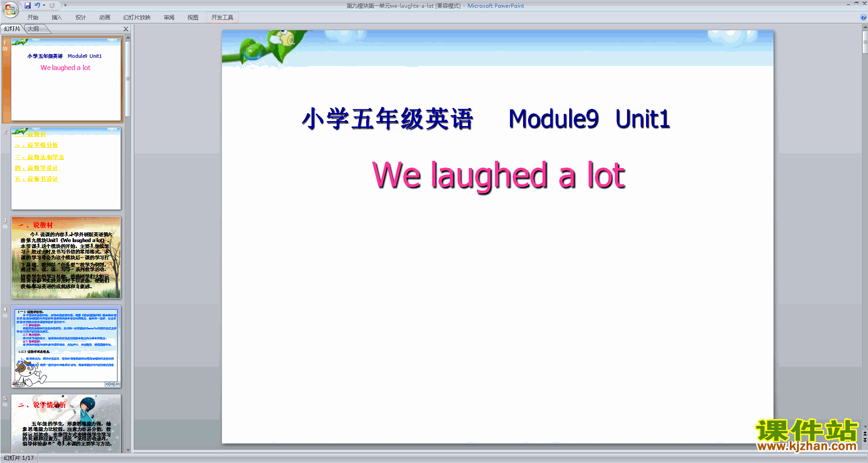Image resolution: width=868 pixels, height=463 pixels.
Task: Close the slide thumbnail pane
Action: 126,29
